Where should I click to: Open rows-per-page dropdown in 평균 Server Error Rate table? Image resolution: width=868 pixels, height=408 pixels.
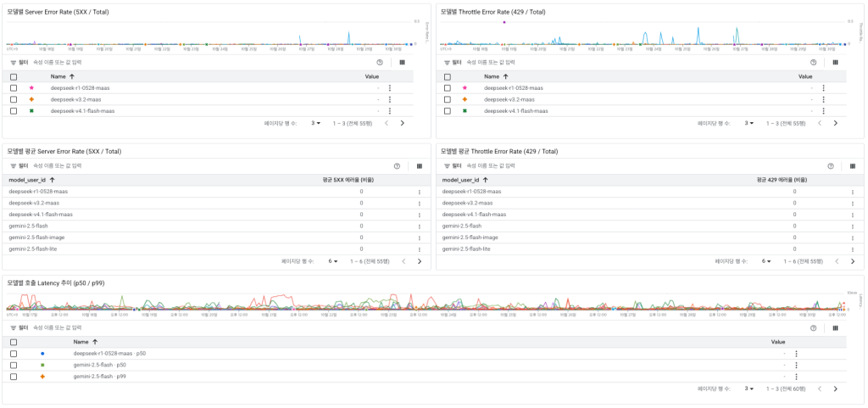coord(332,261)
